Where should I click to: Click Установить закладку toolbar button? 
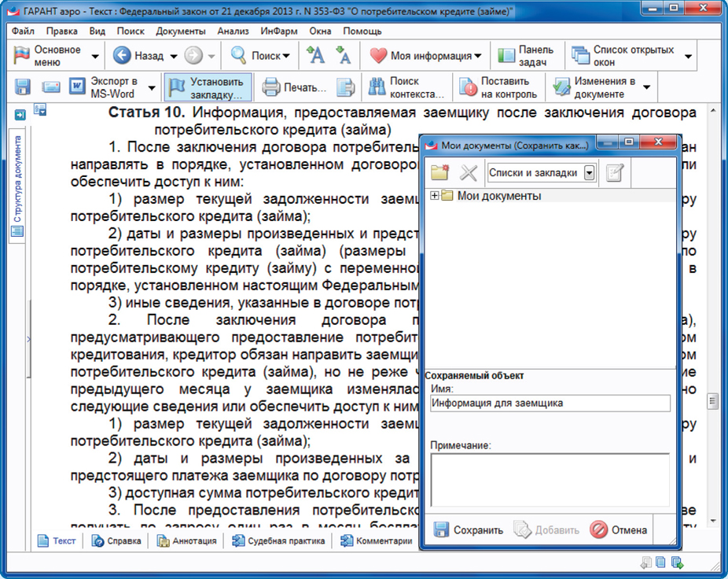(x=208, y=87)
